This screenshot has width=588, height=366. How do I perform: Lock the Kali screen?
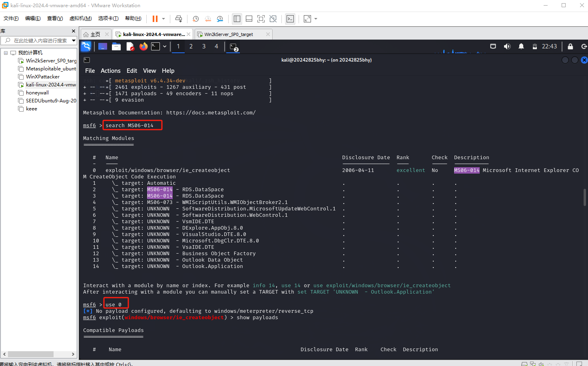coord(570,46)
